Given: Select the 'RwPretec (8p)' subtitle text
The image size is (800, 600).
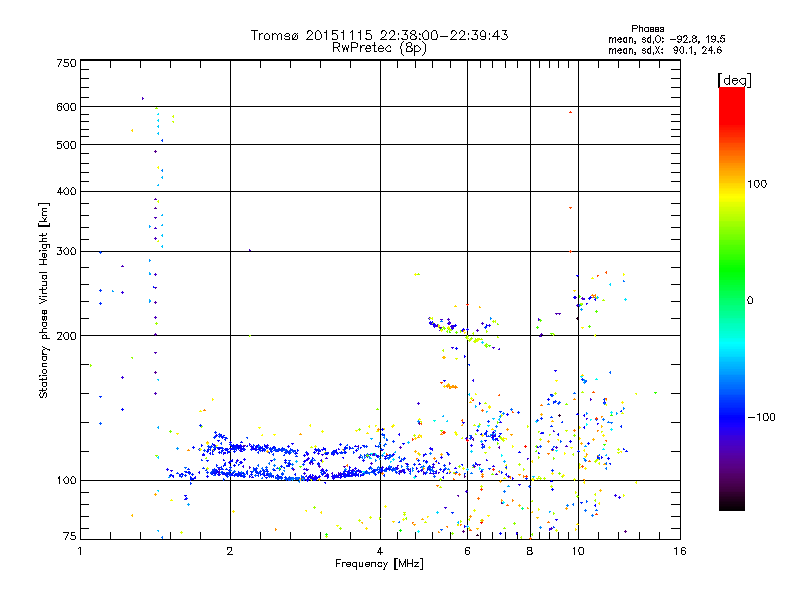Looking at the screenshot, I should click(379, 48).
